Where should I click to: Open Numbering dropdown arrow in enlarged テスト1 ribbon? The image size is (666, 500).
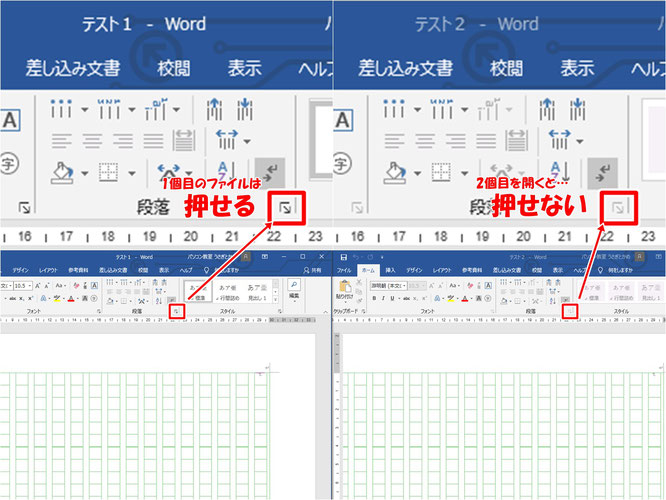point(132,110)
